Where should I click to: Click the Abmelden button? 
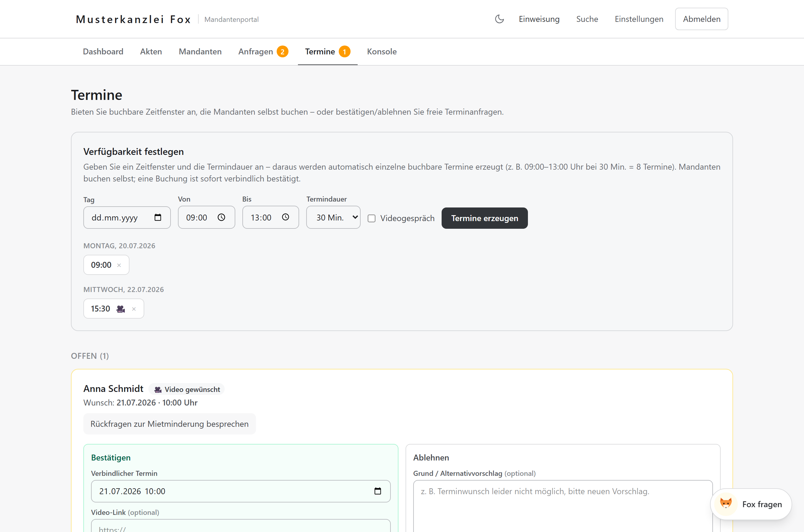(701, 19)
